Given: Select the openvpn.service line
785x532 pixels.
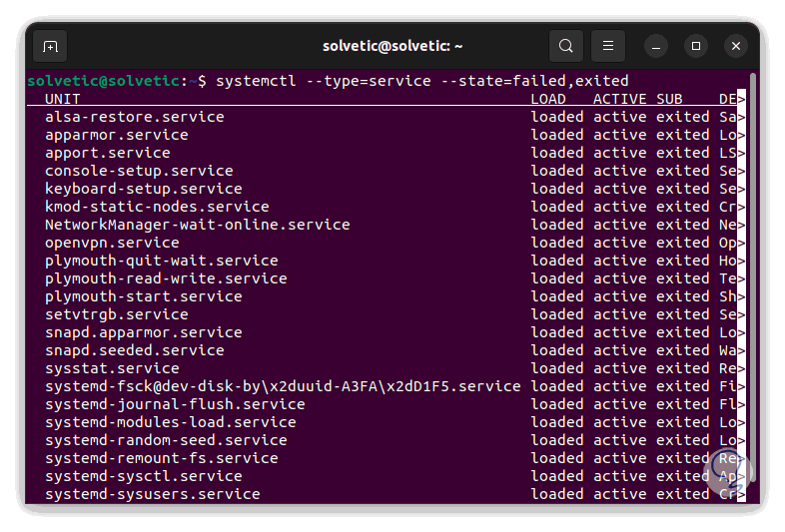Looking at the screenshot, I should (x=112, y=243).
